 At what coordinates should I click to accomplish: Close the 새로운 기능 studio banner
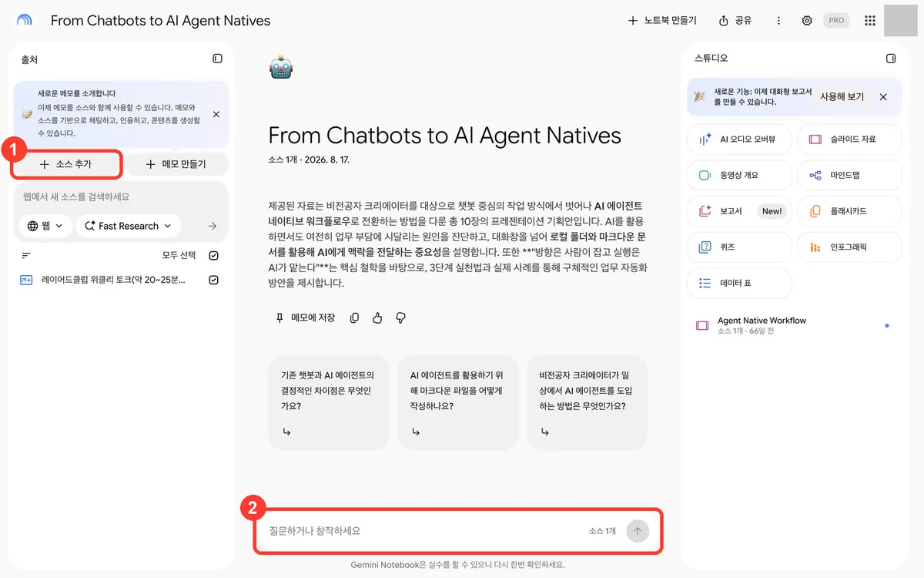[883, 97]
